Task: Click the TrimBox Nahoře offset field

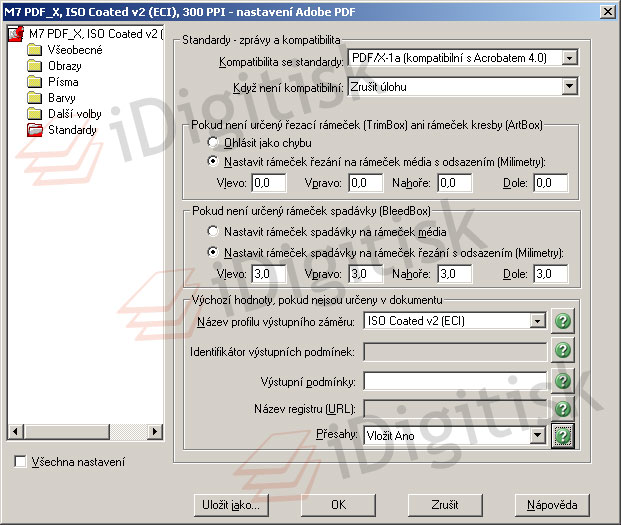Action: pyautogui.click(x=455, y=183)
